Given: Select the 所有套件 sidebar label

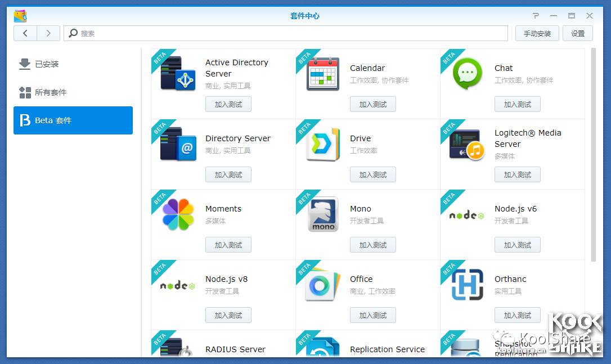Looking at the screenshot, I should 51,92.
